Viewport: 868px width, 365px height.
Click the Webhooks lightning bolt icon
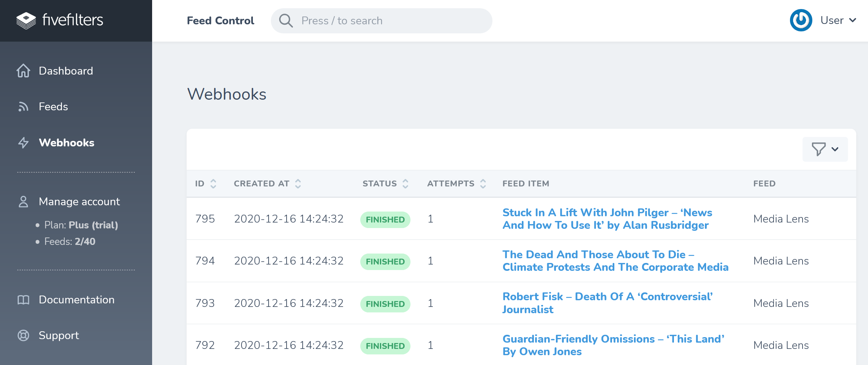coord(24,143)
